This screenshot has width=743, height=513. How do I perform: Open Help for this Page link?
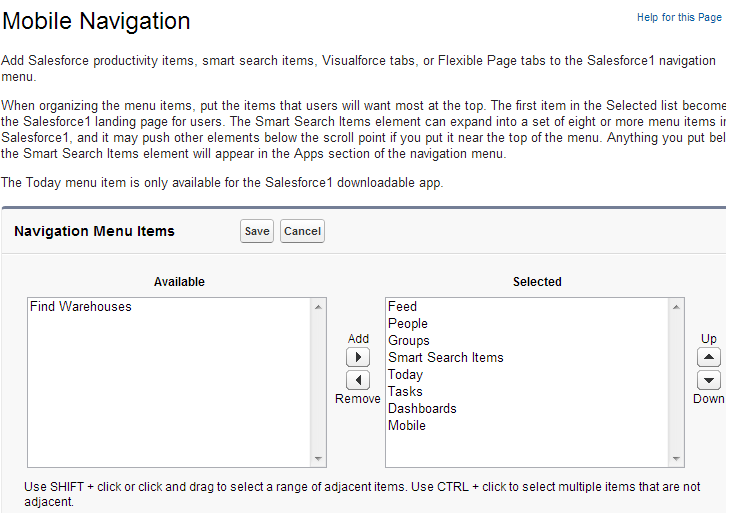[679, 18]
